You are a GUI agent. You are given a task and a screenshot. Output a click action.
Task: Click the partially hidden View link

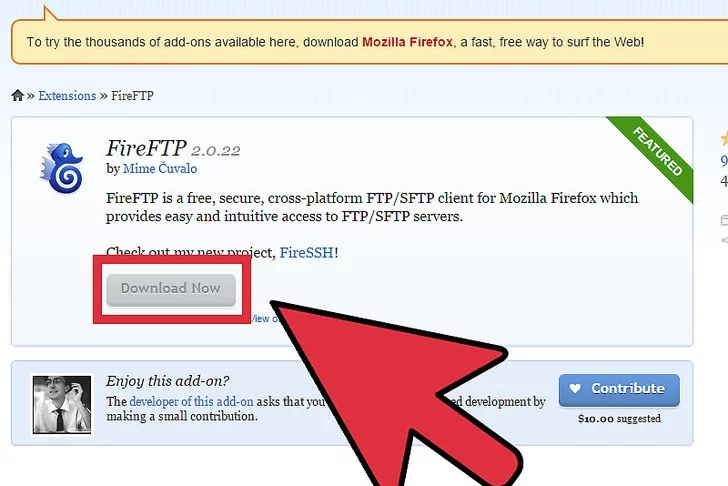point(261,318)
